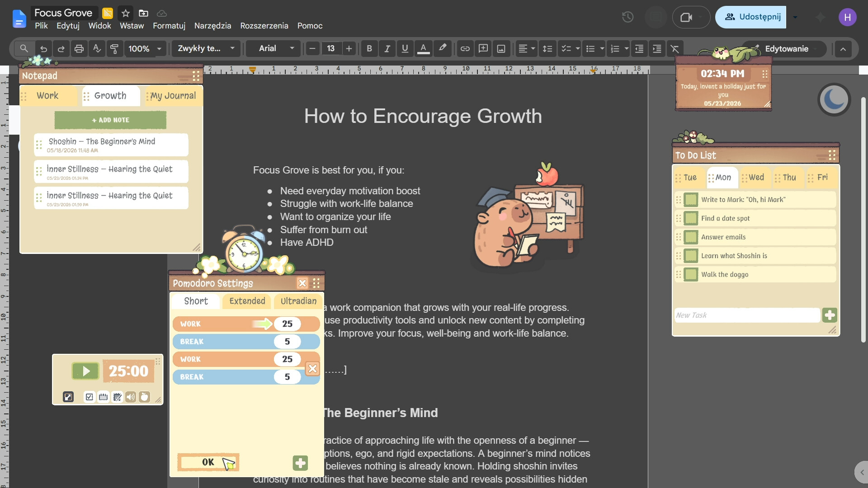Check the 'Learn what Shoshin is' checkbox
The image size is (868, 488).
(690, 256)
